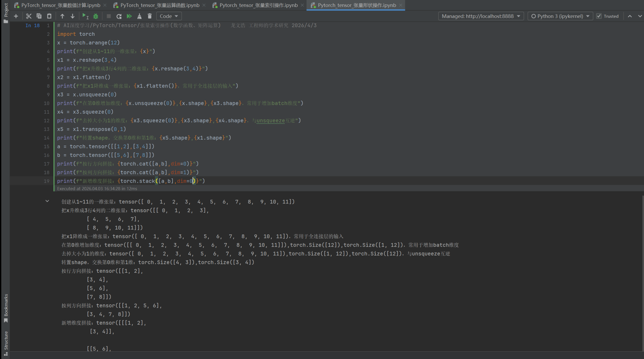This screenshot has width=644, height=359.
Task: Click the clear outputs broom icon
Action: 139,16
